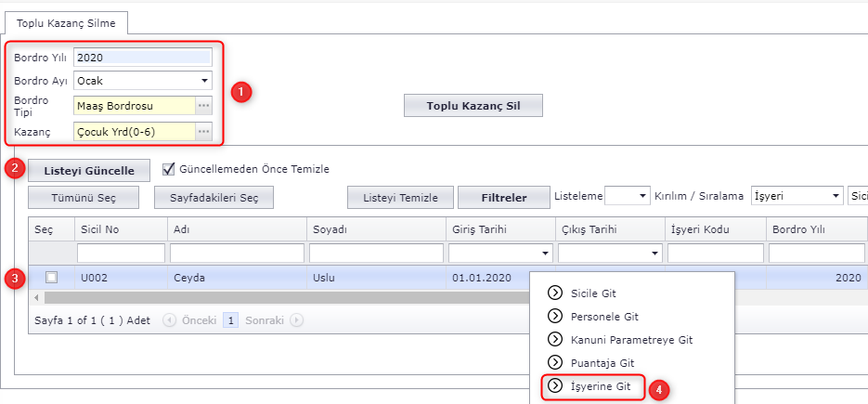Open the Listeleme dropdown

[641, 196]
